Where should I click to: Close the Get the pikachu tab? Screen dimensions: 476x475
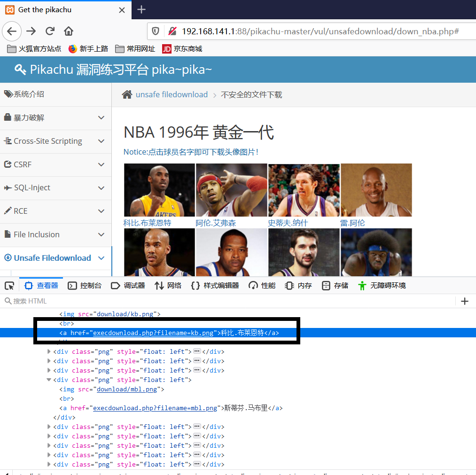pyautogui.click(x=122, y=10)
